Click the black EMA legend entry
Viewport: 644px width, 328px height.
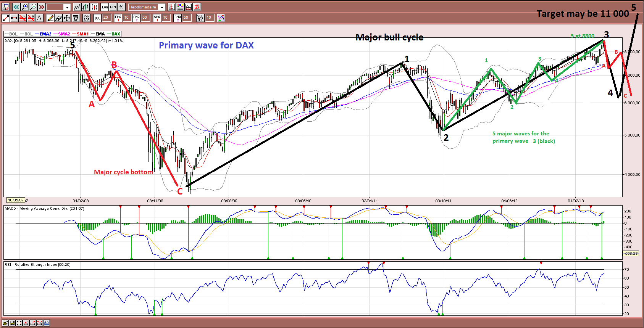[x=98, y=34]
